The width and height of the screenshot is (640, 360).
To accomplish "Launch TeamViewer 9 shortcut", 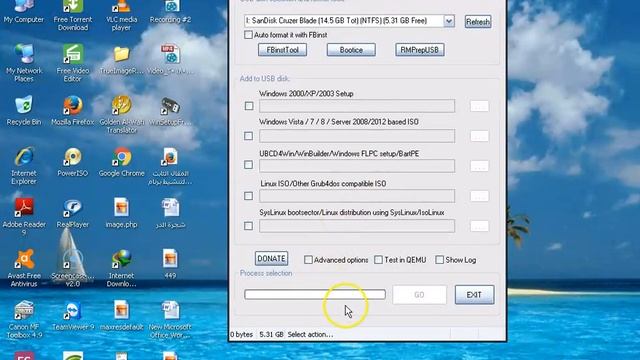I will [73, 316].
